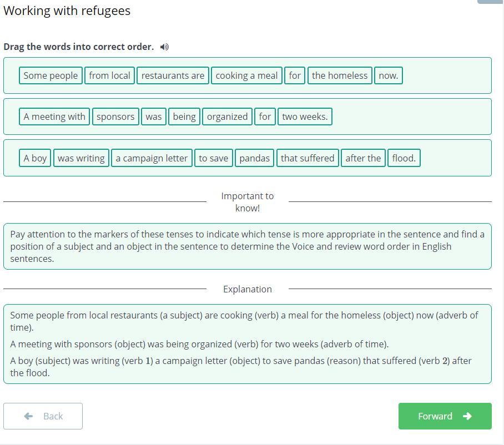Select the "from local" word tile

point(109,75)
